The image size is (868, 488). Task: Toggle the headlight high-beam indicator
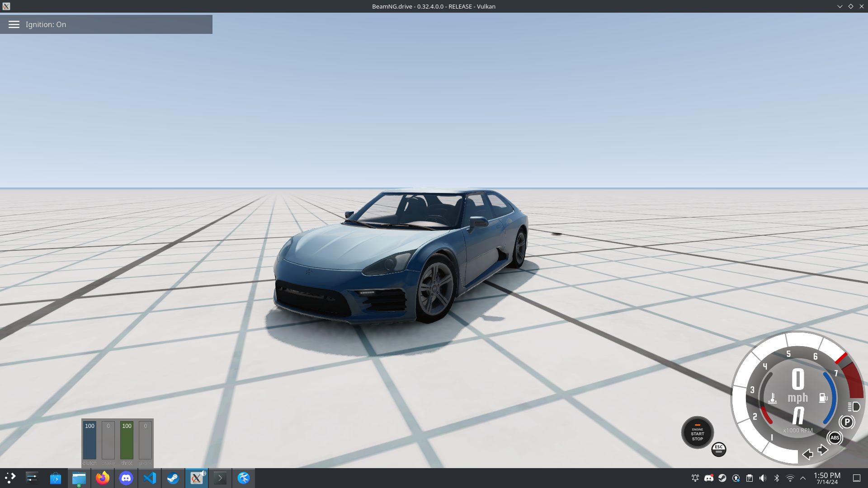[x=854, y=407]
